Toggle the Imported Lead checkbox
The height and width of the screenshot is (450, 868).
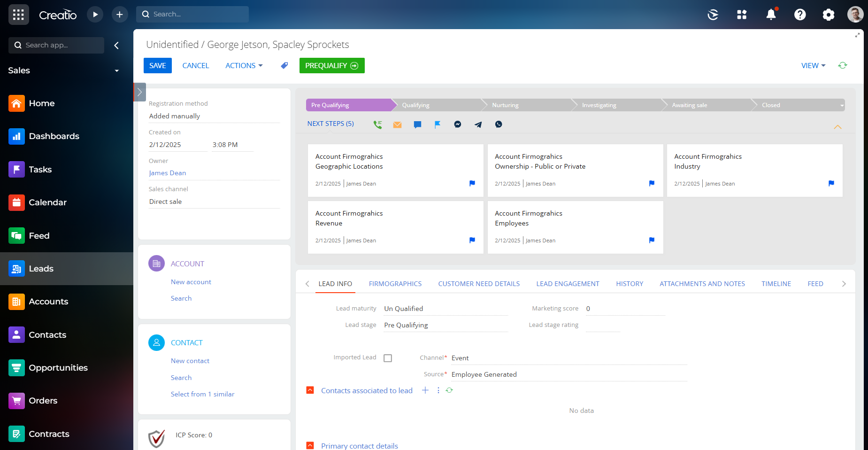pos(388,358)
